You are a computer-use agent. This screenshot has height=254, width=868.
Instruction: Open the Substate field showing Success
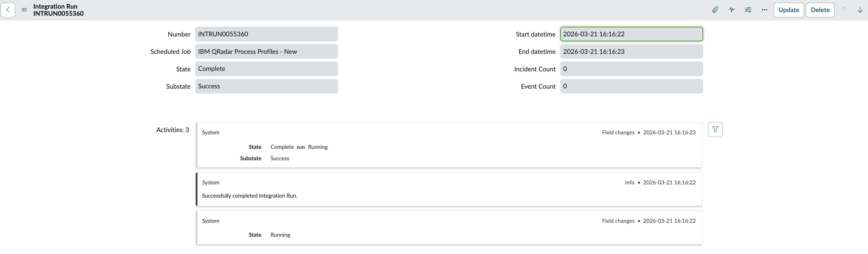pyautogui.click(x=266, y=86)
